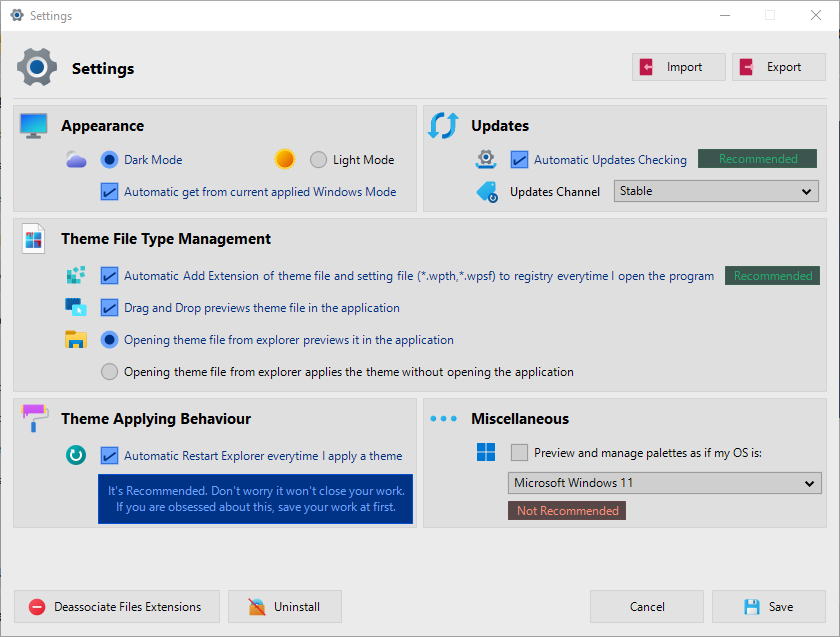840x637 pixels.
Task: Click the explorer folder icon
Action: 76,340
